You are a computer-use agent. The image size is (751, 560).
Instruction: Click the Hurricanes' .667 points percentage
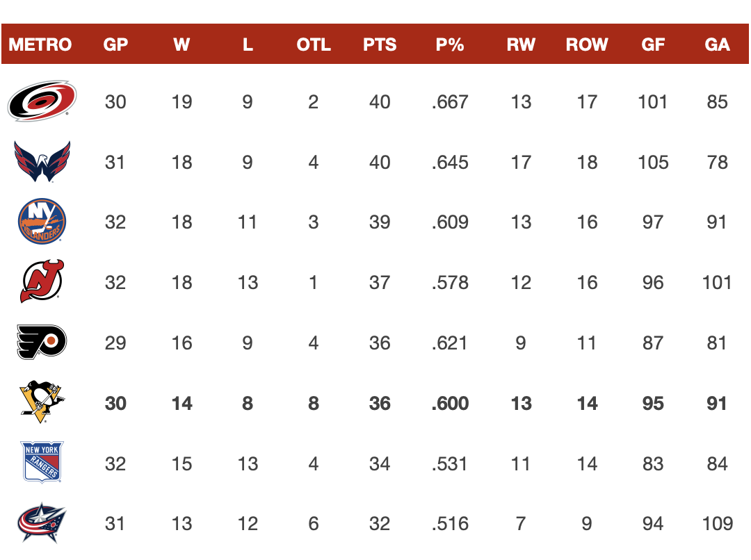[x=450, y=102]
